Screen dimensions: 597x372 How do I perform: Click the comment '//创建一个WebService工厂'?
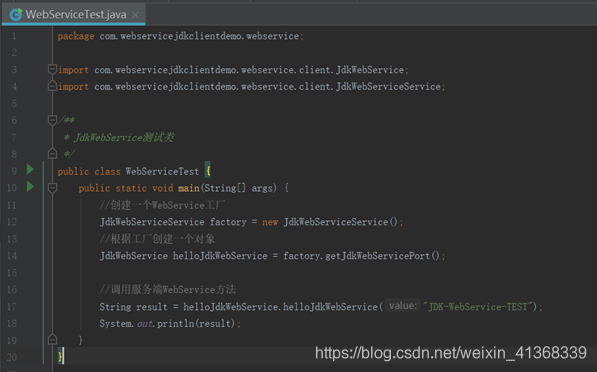[162, 205]
